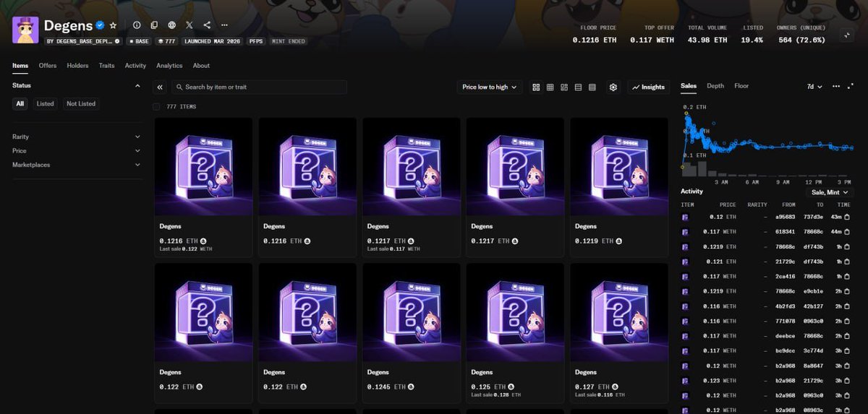Screen dimensions: 868x414
Task: Open the About tab
Action: point(201,65)
